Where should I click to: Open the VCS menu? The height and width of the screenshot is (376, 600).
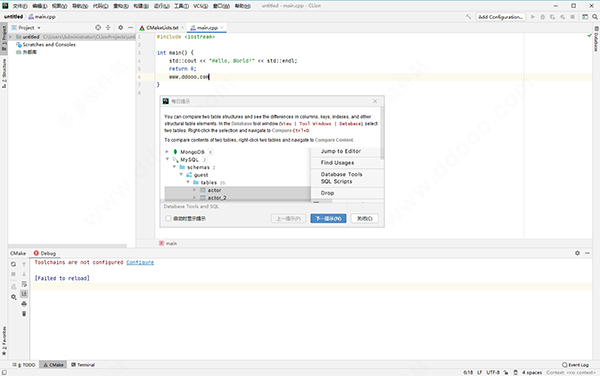coord(201,6)
